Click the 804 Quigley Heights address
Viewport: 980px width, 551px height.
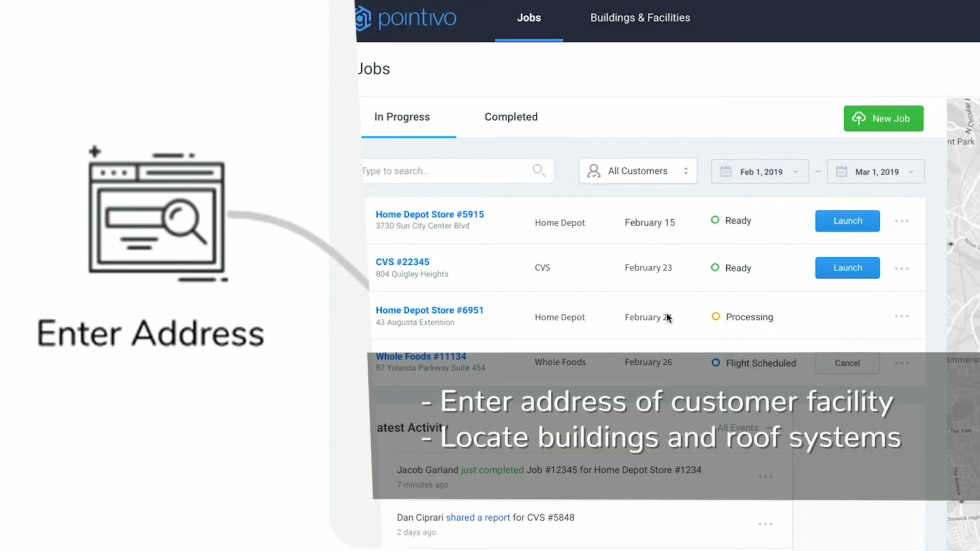(412, 274)
